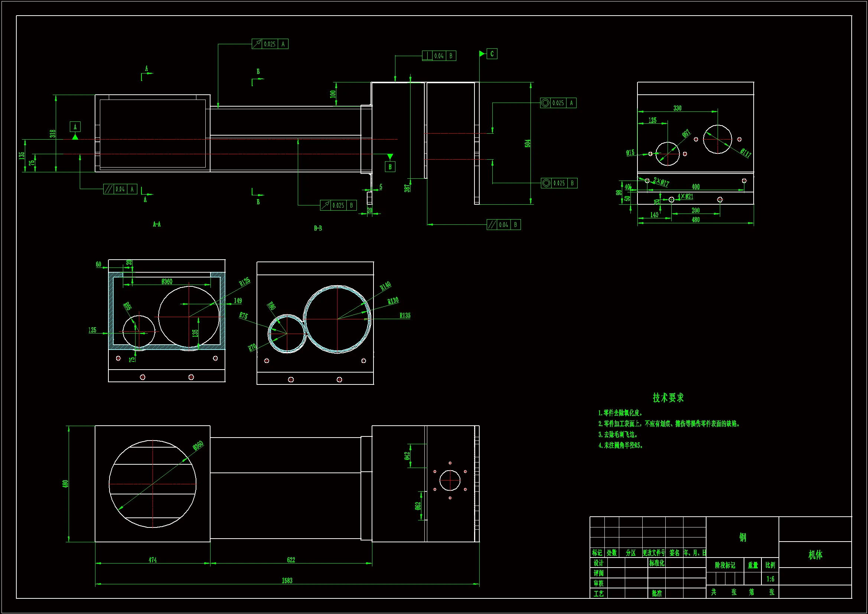Select the concentricity 0.025 B tolerance frame
The width and height of the screenshot is (868, 614).
click(559, 183)
